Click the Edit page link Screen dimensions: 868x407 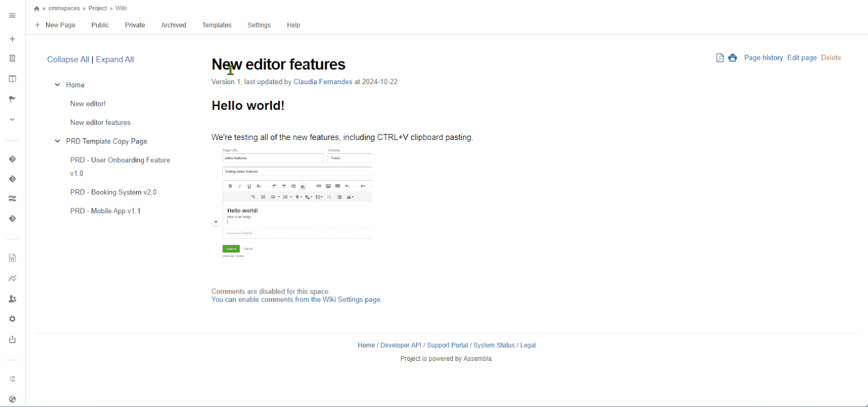[x=801, y=58]
